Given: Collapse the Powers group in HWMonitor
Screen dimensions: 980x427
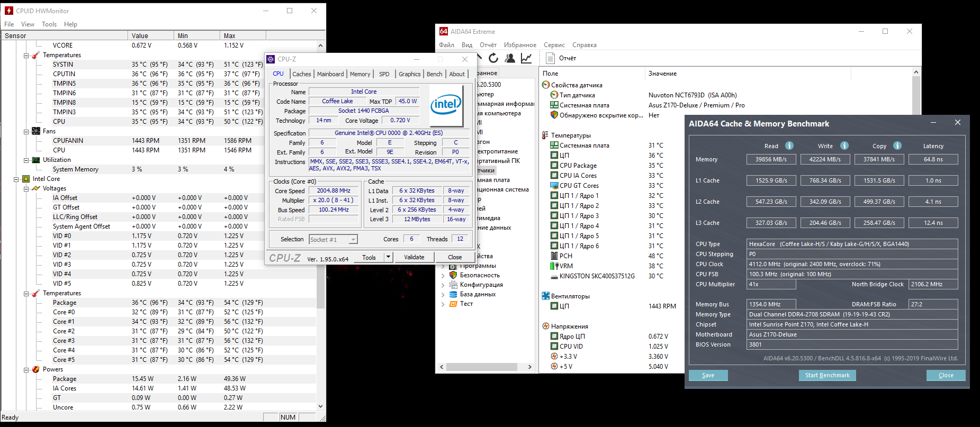Looking at the screenshot, I should [26, 369].
